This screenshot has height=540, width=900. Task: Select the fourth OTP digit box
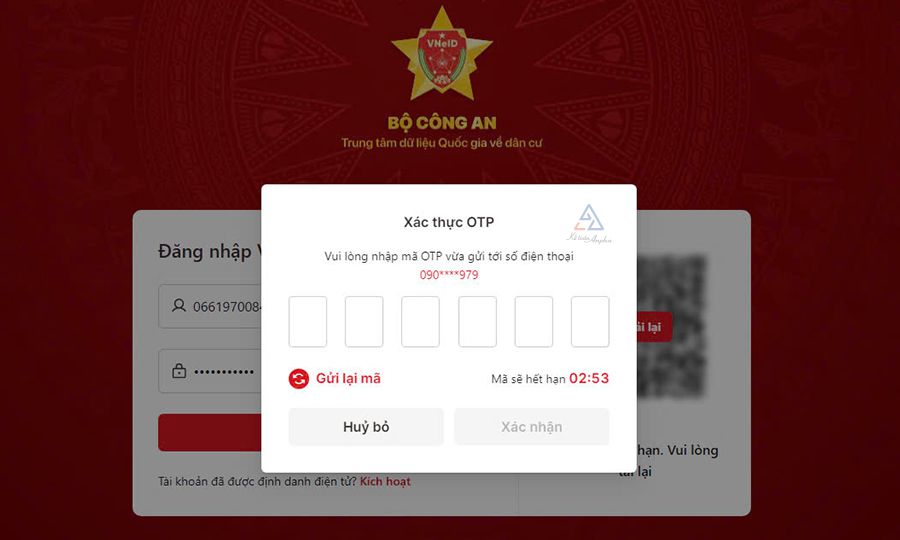tap(477, 322)
